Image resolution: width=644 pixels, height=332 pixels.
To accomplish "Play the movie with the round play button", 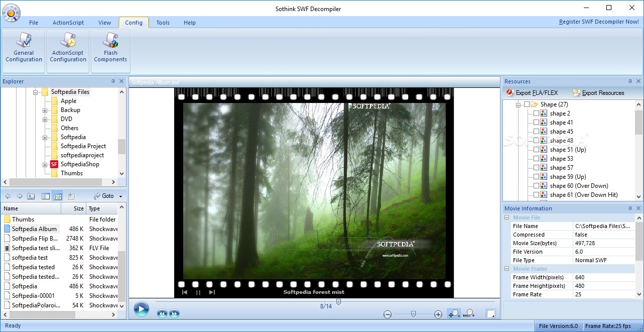I will 141,309.
